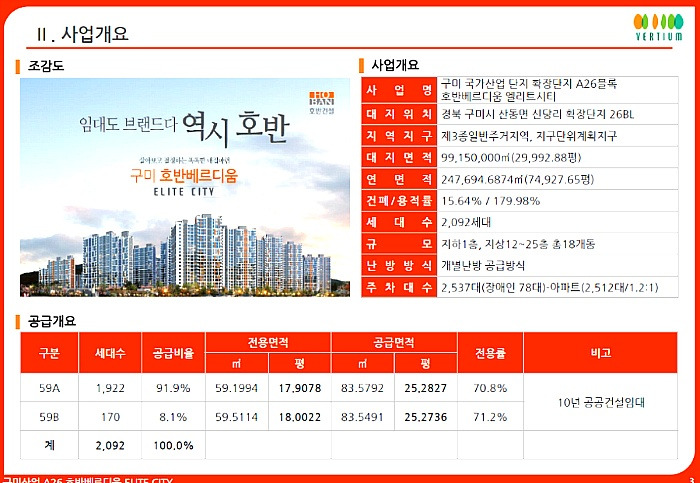
Task: Click the '사업명' row label
Action: (x=399, y=90)
